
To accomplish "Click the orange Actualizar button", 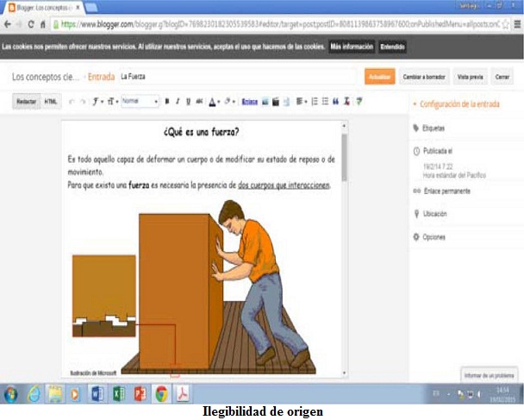I will coord(379,77).
